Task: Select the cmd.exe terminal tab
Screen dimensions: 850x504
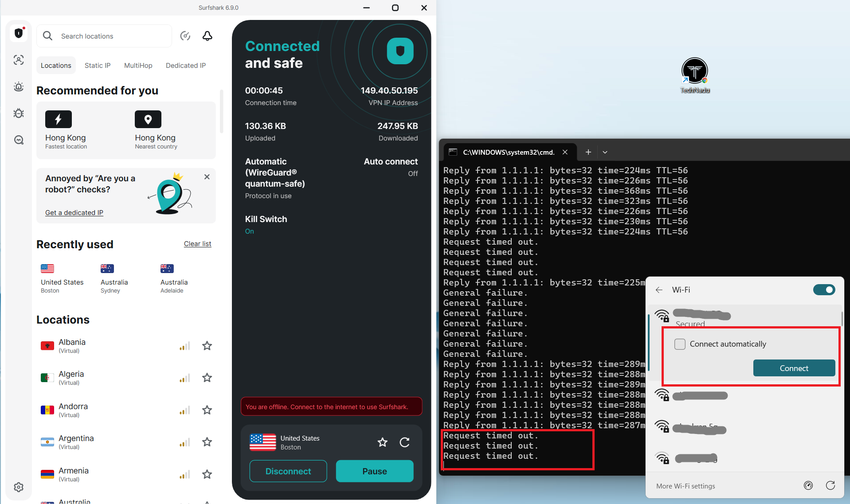Action: tap(509, 152)
